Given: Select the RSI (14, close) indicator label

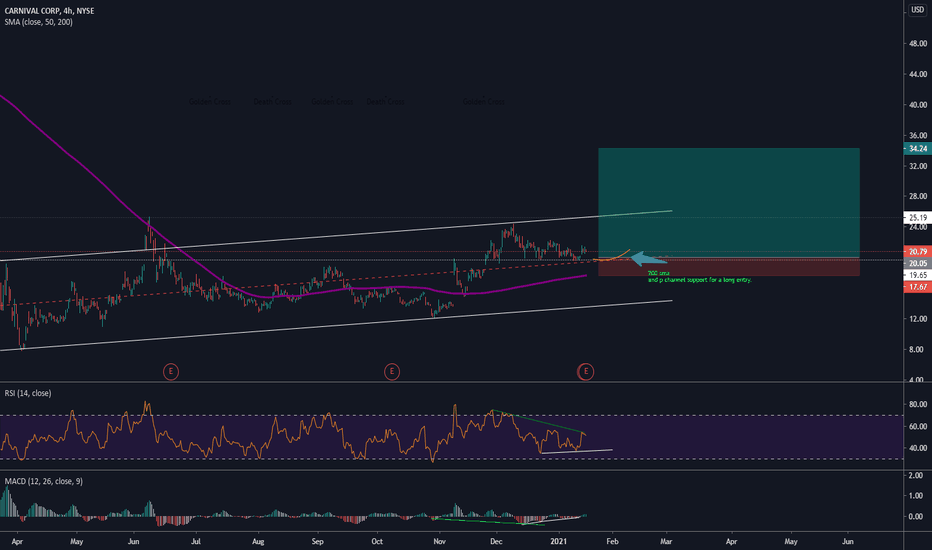Looking at the screenshot, I should point(28,393).
